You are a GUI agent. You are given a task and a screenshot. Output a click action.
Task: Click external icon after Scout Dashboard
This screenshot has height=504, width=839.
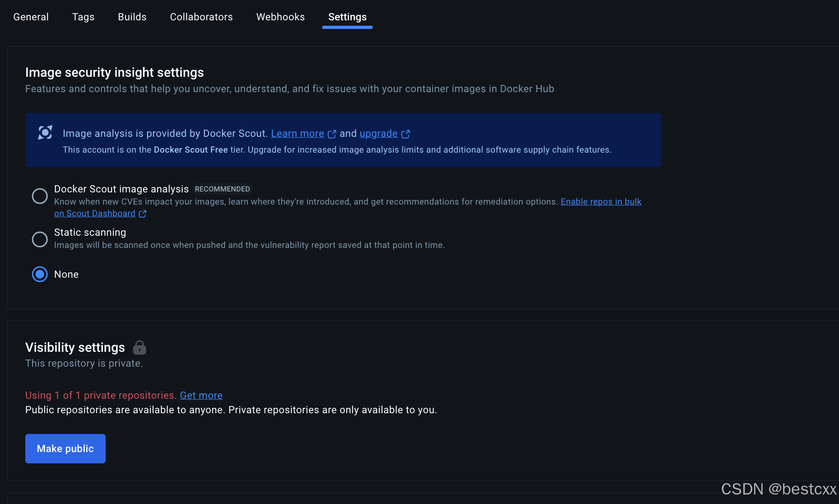(x=142, y=214)
